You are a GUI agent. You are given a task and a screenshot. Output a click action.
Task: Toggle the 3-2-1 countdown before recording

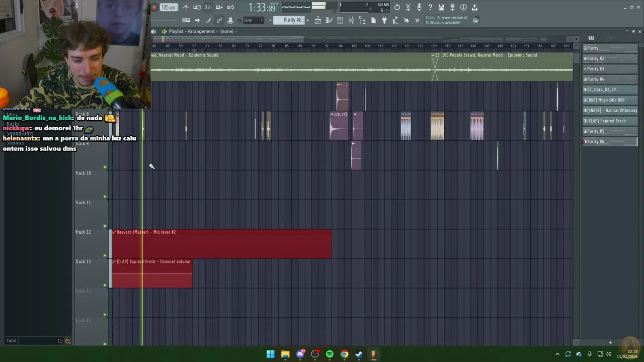point(208,7)
